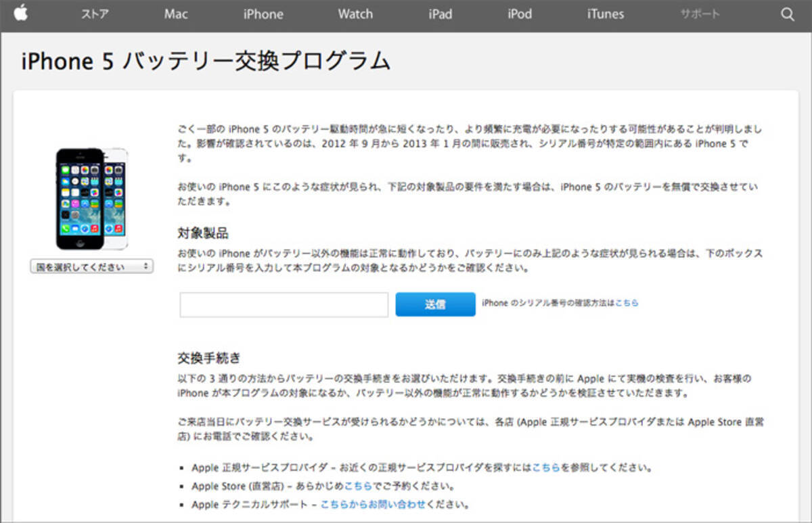Click the 交換手続き section heading
The width and height of the screenshot is (812, 523).
[x=208, y=357]
